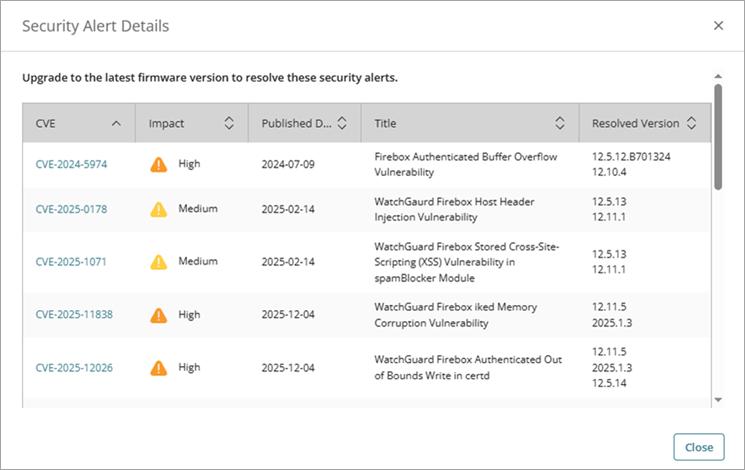Dismiss the dialog with the X icon
The image size is (745, 470).
click(718, 26)
